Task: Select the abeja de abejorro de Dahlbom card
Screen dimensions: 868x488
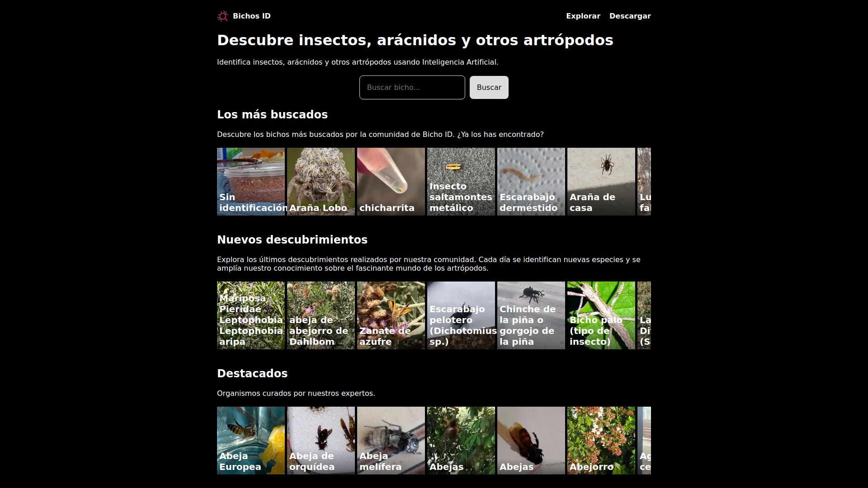Action: click(321, 315)
